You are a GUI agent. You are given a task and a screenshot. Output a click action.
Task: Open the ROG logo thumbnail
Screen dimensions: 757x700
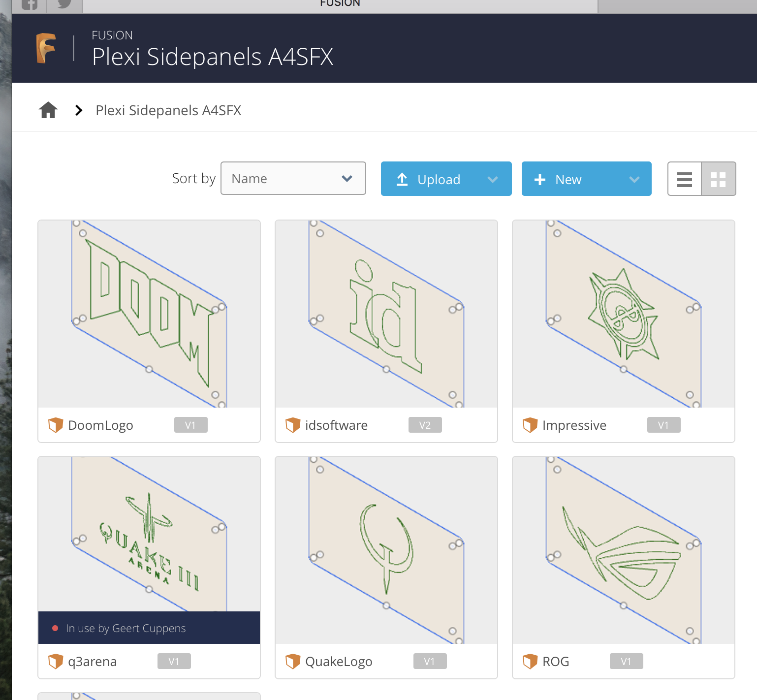click(624, 550)
